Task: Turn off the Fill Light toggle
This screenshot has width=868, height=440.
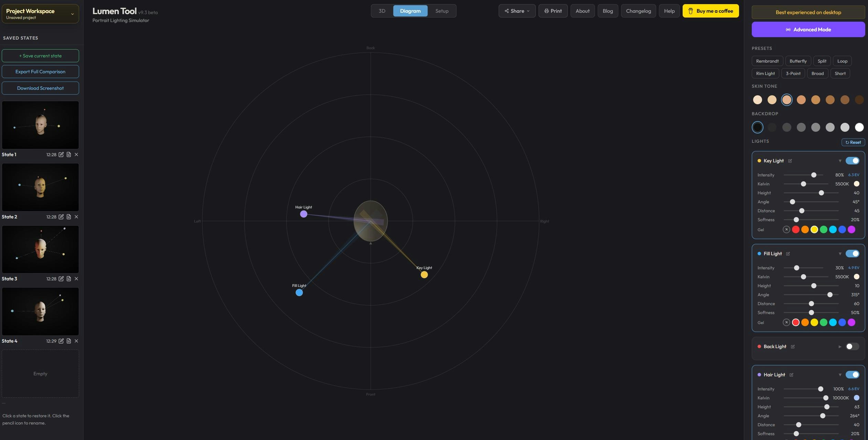Action: (853, 254)
